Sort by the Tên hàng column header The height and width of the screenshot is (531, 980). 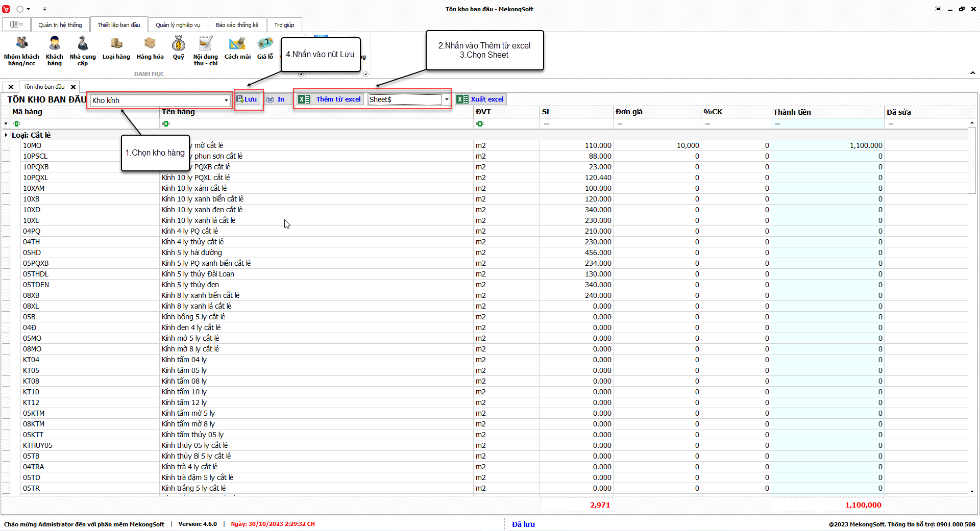click(x=316, y=112)
